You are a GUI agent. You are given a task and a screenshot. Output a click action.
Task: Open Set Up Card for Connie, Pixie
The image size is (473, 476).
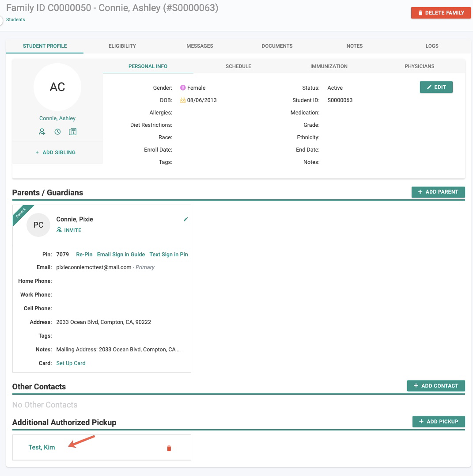71,363
